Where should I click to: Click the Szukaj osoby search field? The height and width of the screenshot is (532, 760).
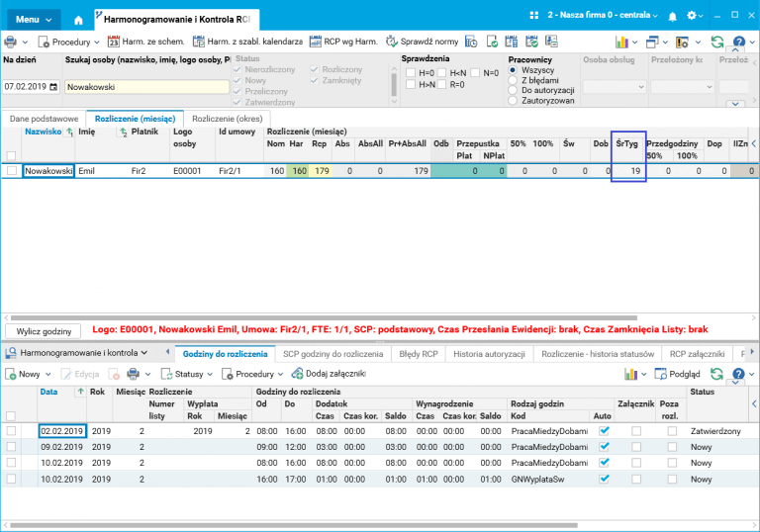(x=146, y=87)
